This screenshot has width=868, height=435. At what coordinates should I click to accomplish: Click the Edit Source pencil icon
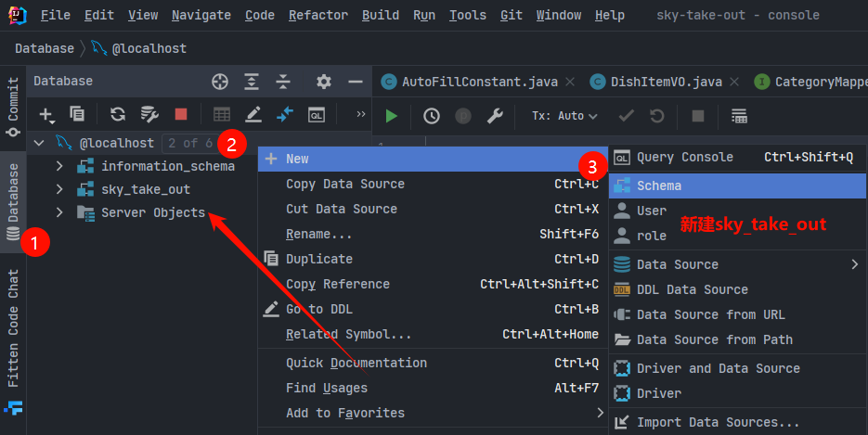point(253,114)
